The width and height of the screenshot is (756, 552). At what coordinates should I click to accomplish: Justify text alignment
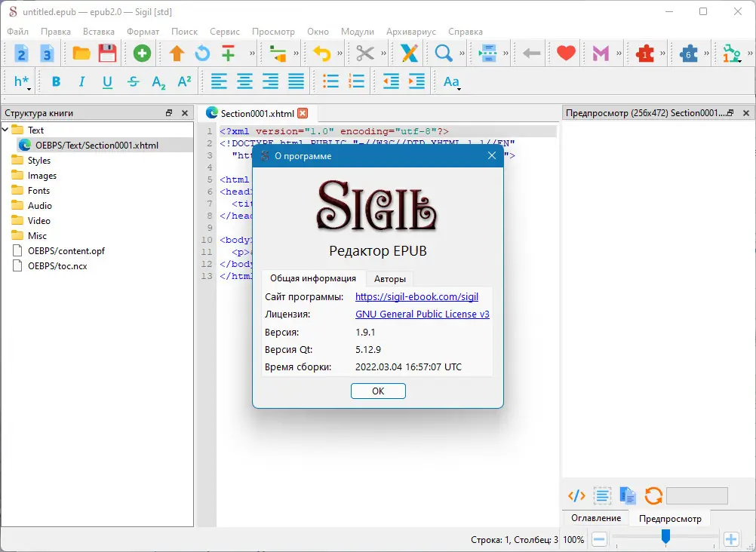click(296, 81)
